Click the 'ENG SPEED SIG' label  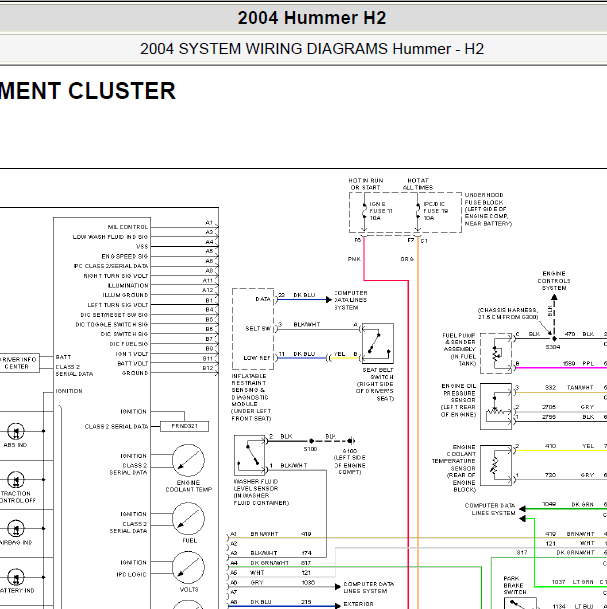click(125, 256)
